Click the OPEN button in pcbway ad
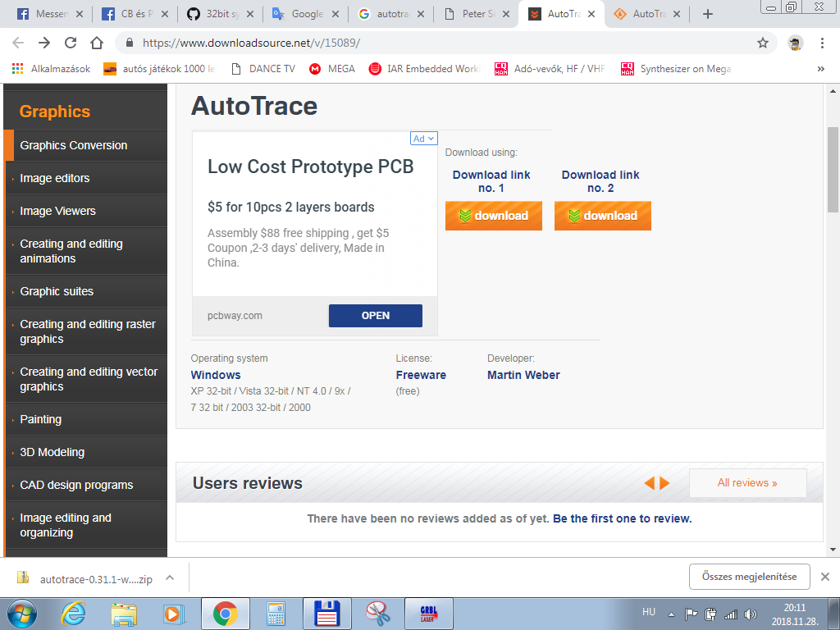Viewport: 840px width, 630px height. 376,316
